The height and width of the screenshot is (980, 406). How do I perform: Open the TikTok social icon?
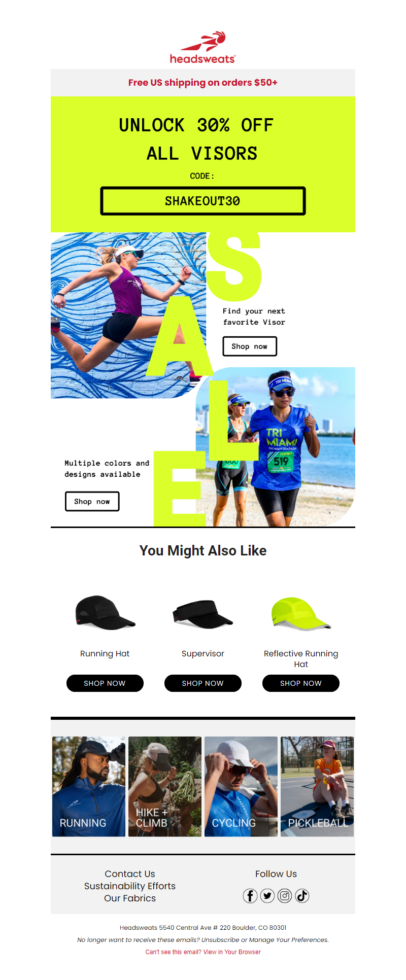pos(302,896)
